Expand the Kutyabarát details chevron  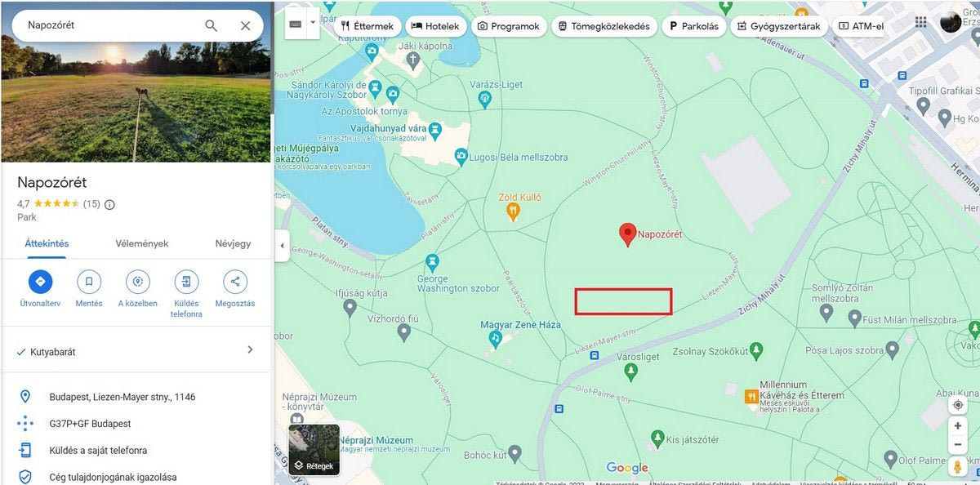pos(250,350)
